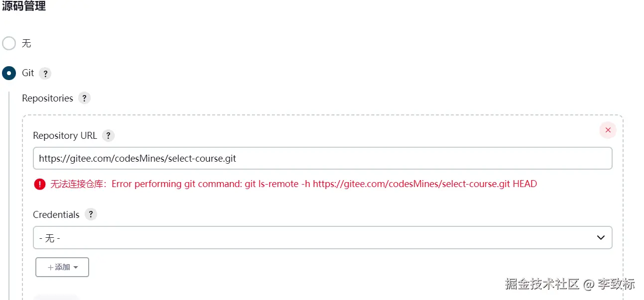This screenshot has height=300, width=644.
Task: Remove repository with the red X button
Action: tap(608, 130)
